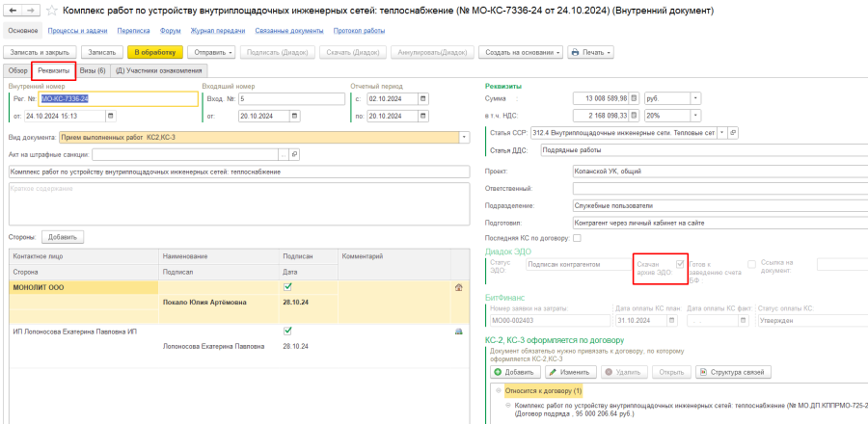Switch to the Визы (6) tab
This screenshot has height=424, width=868.
click(x=94, y=70)
